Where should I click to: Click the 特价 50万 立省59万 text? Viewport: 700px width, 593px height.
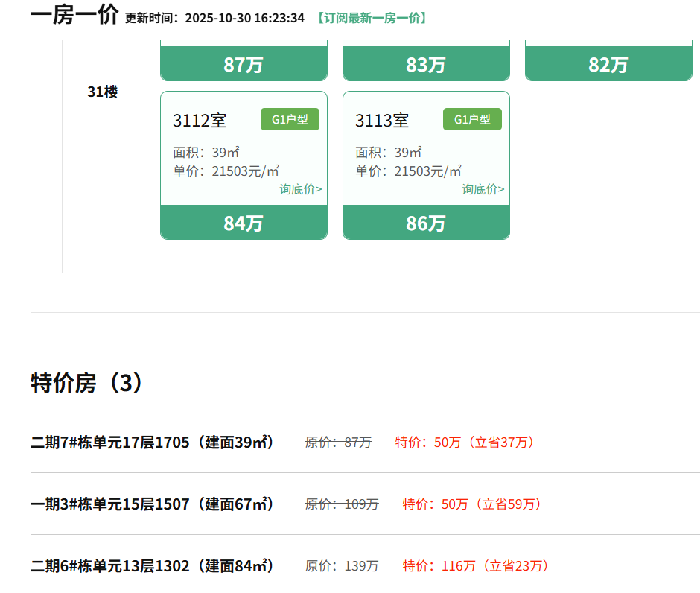tap(472, 504)
